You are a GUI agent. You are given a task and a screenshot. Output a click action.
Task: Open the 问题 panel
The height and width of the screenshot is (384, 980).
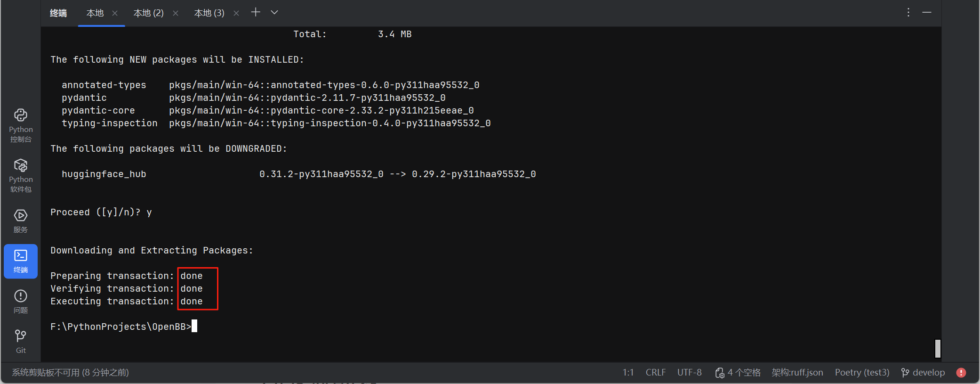point(20,302)
